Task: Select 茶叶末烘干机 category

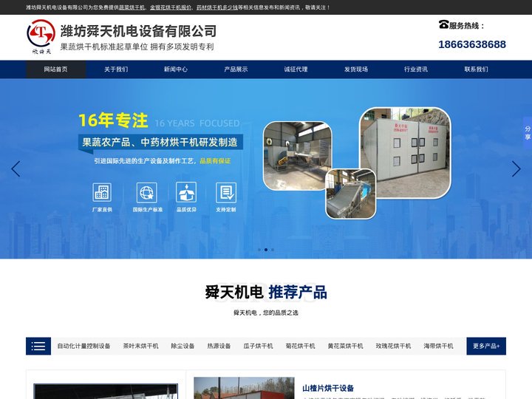Action: [141, 346]
